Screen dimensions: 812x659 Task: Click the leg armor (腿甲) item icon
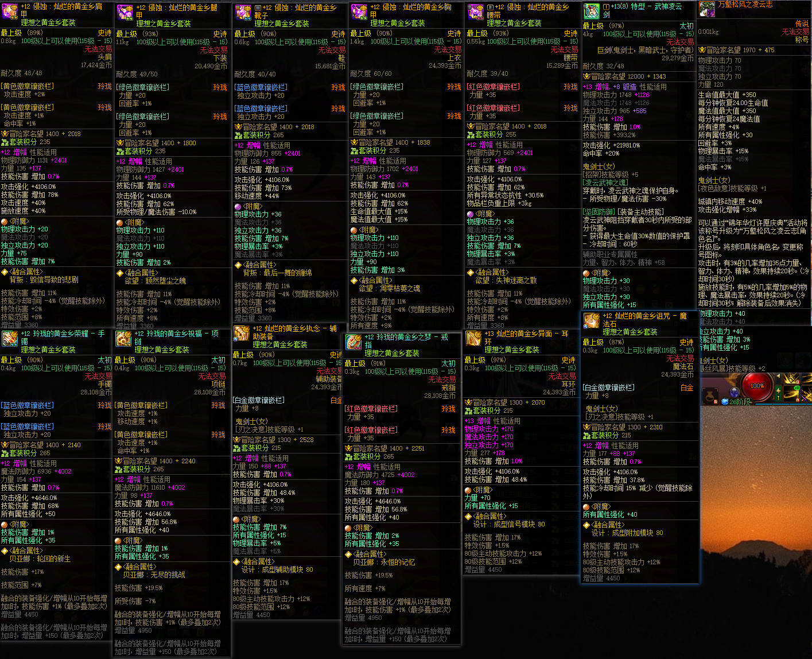pyautogui.click(x=125, y=13)
